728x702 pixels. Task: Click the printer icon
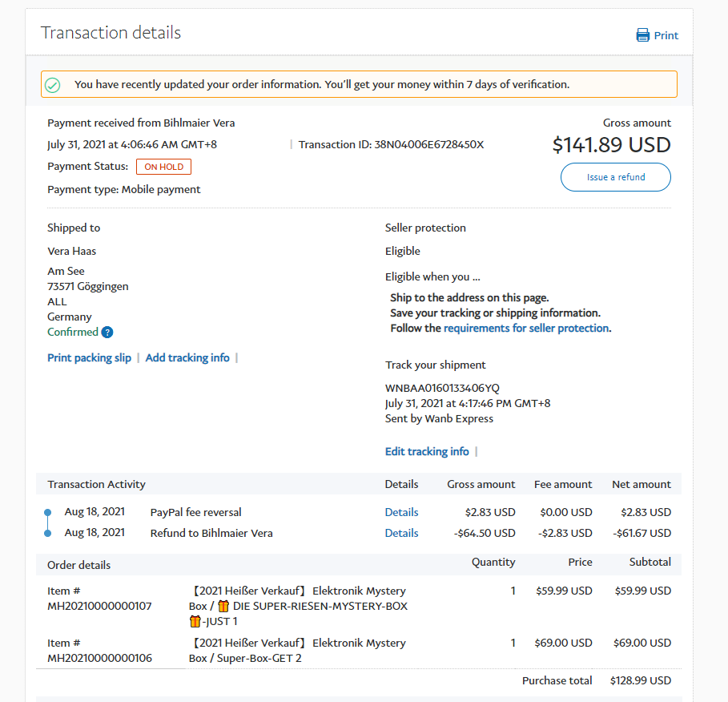pyautogui.click(x=642, y=35)
